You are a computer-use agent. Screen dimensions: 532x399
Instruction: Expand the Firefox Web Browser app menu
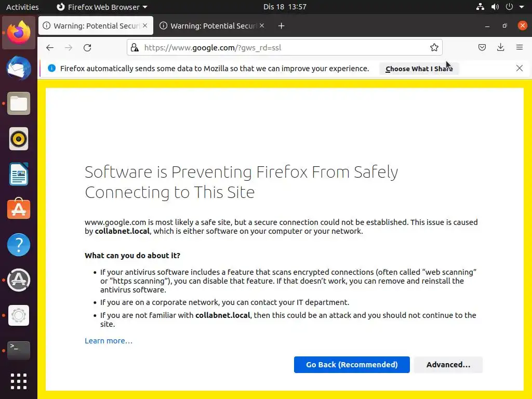102,7
